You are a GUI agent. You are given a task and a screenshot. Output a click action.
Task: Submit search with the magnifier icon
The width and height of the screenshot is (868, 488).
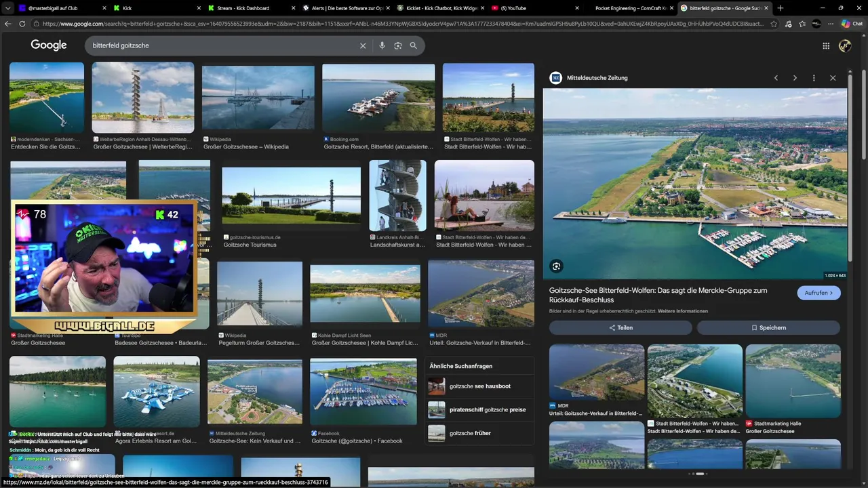tap(414, 45)
